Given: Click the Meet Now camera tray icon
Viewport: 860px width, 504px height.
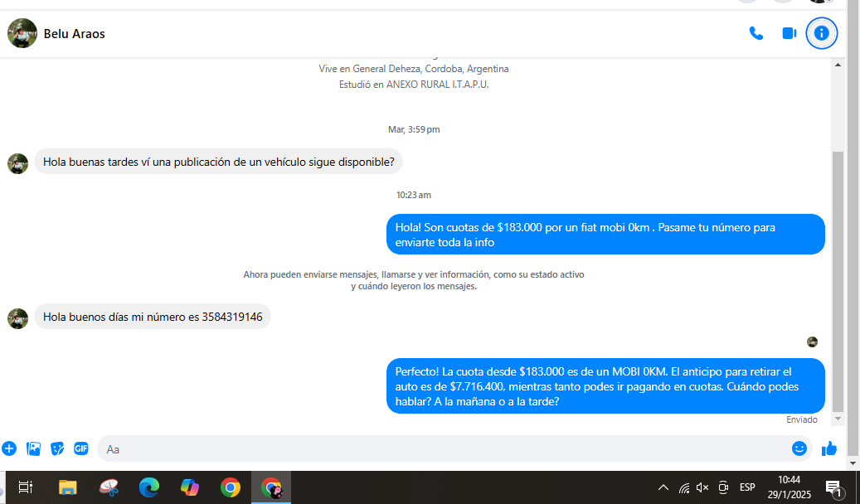Looking at the screenshot, I should [x=723, y=487].
